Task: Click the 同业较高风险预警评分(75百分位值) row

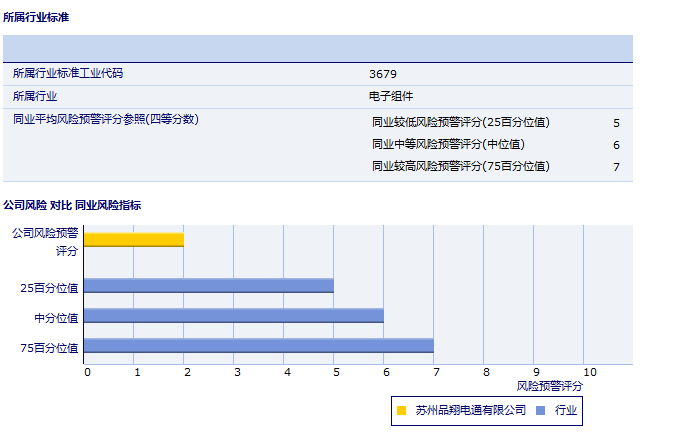Action: (460, 166)
